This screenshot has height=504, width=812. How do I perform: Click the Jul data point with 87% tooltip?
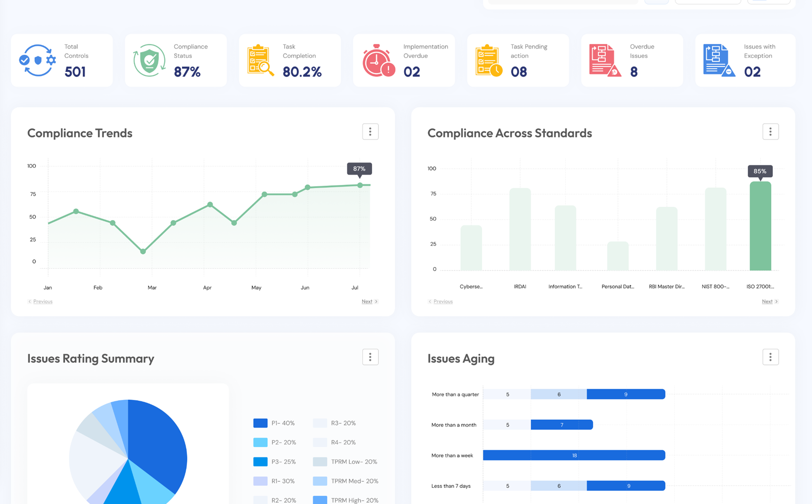[x=360, y=185]
